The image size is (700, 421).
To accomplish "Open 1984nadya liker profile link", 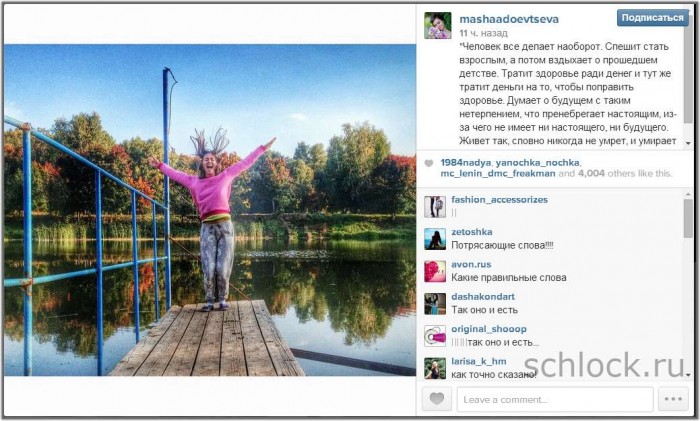I will click(x=466, y=163).
